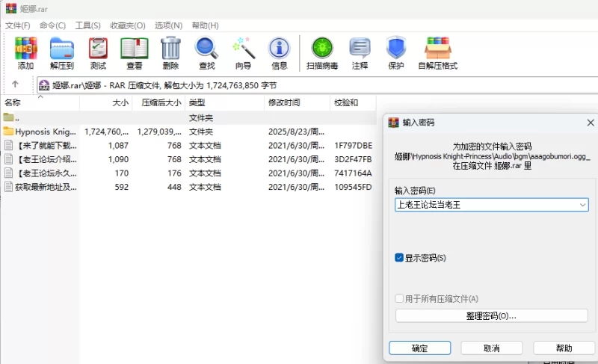
Task: Select the Hypnosis Knig... folder icon
Action: coord(8,132)
